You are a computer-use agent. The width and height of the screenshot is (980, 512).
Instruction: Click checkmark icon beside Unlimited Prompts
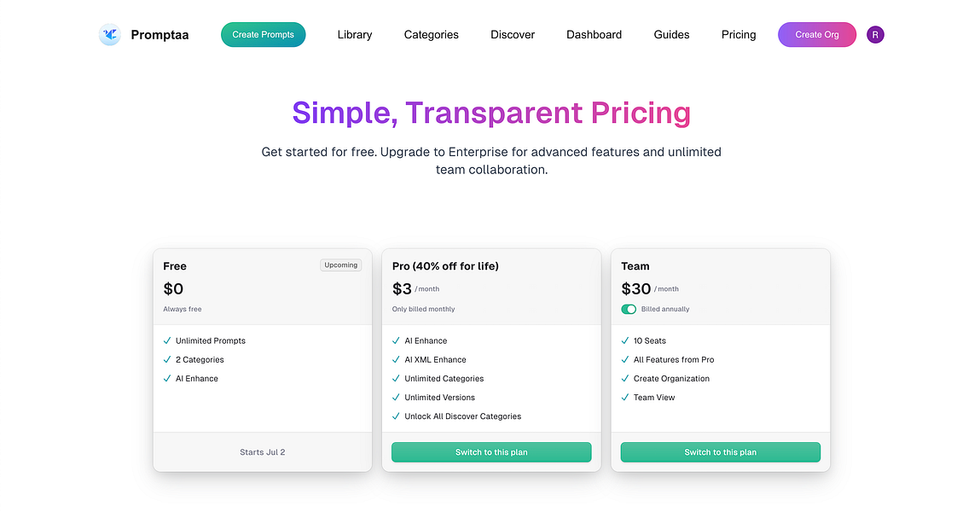pos(167,340)
